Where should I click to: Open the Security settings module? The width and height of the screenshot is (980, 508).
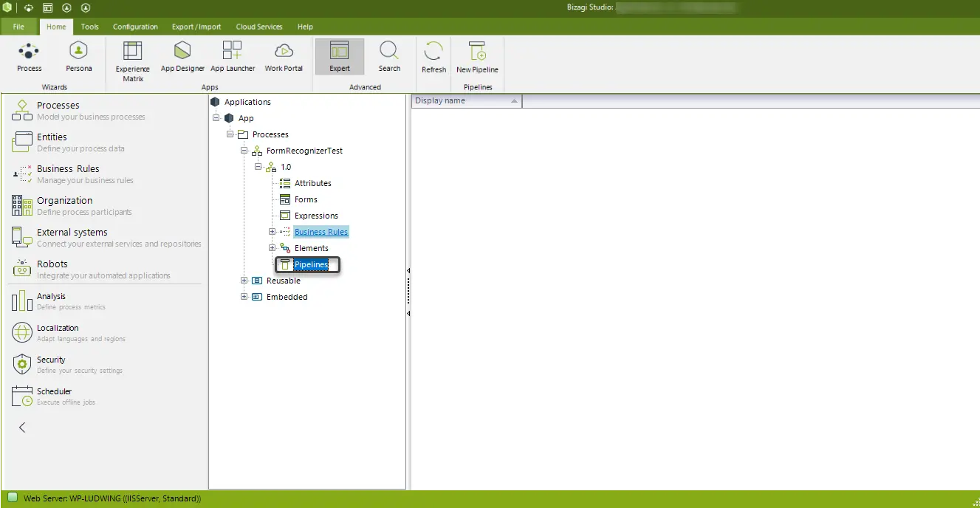pyautogui.click(x=105, y=364)
